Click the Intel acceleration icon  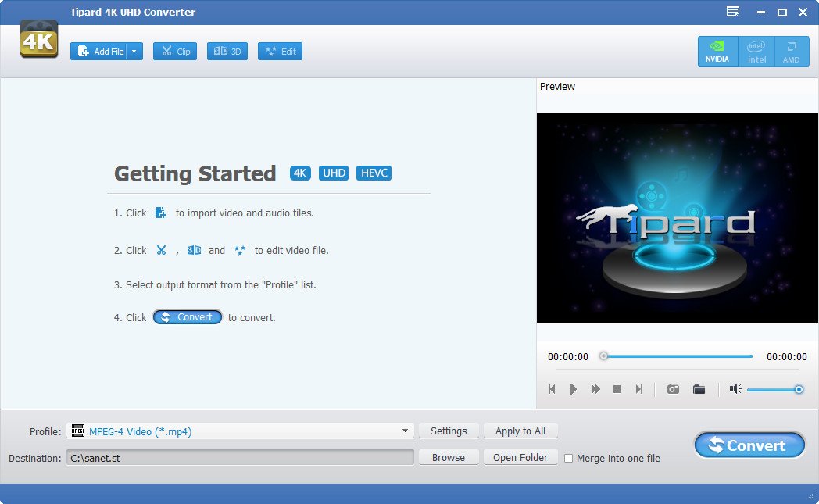coord(756,50)
